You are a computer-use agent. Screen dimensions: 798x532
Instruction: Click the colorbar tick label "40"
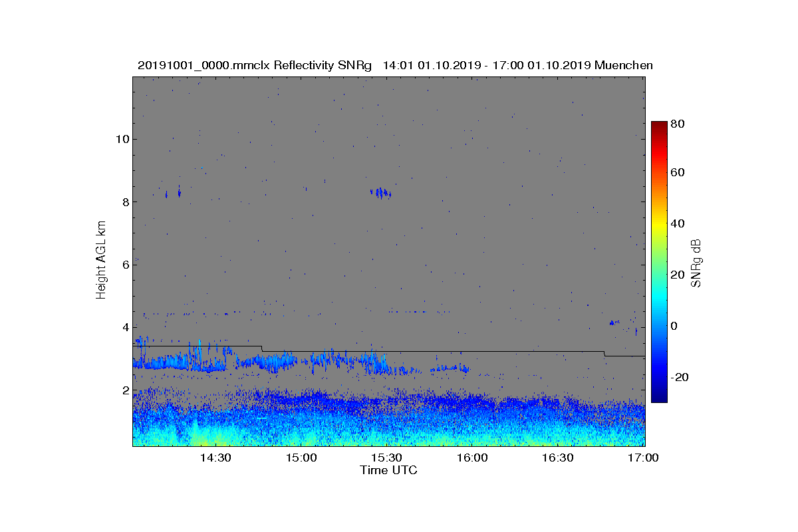click(678, 224)
